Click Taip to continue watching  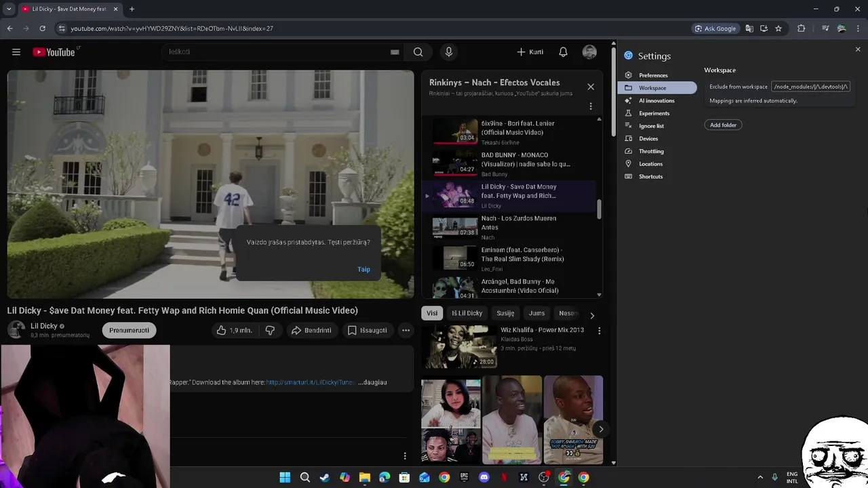click(364, 269)
